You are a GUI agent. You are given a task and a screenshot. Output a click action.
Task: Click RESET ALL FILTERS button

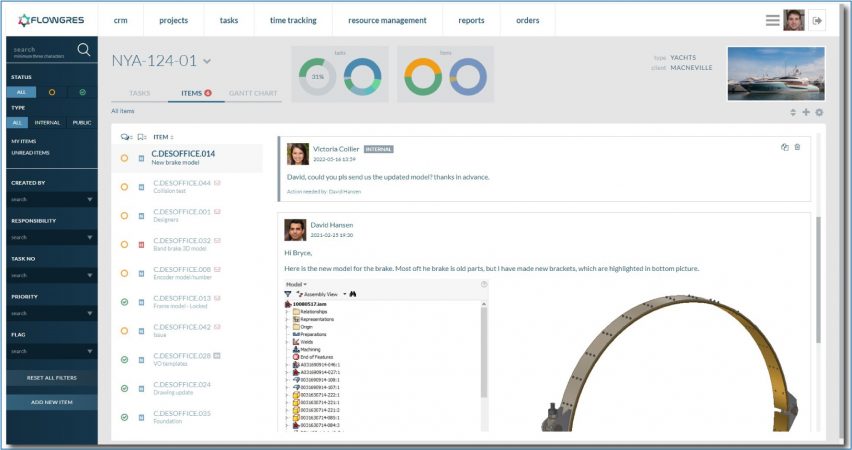point(52,378)
